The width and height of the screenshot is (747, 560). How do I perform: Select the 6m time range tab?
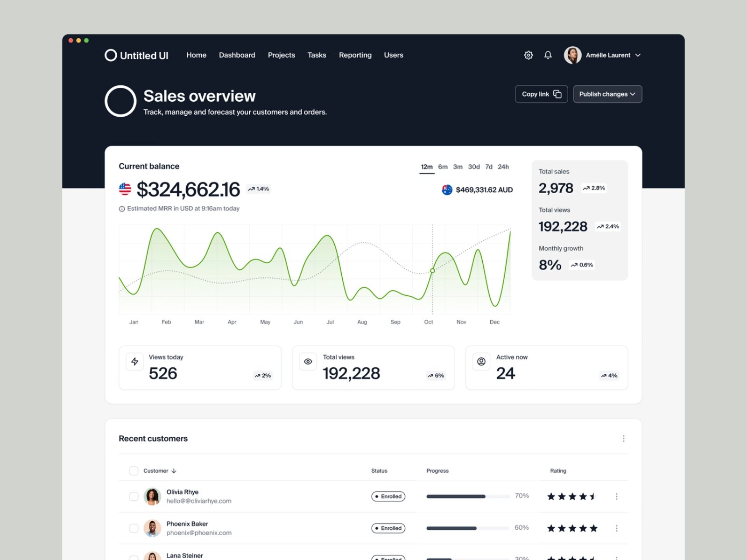(x=443, y=167)
